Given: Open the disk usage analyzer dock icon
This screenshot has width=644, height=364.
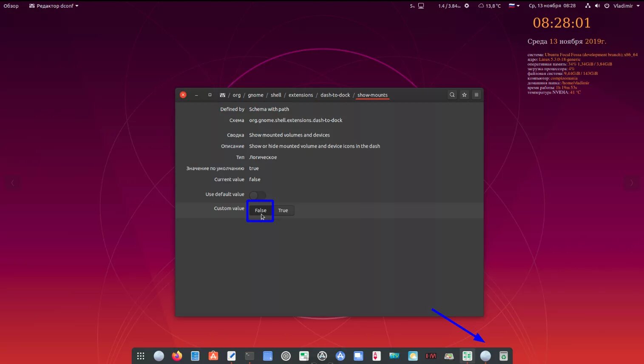Looking at the screenshot, I should [x=449, y=356].
